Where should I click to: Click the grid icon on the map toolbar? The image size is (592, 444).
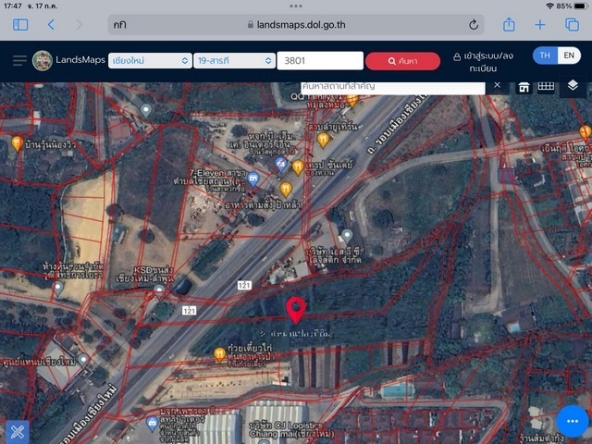(546, 86)
